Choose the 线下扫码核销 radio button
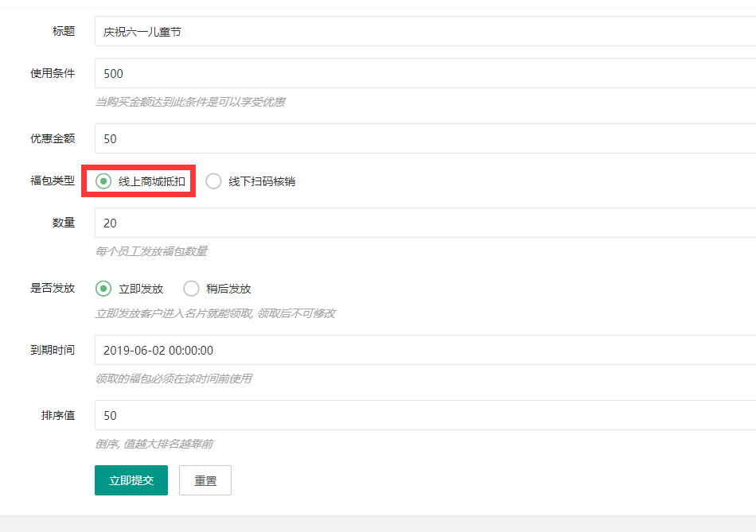The width and height of the screenshot is (756, 532). [213, 181]
